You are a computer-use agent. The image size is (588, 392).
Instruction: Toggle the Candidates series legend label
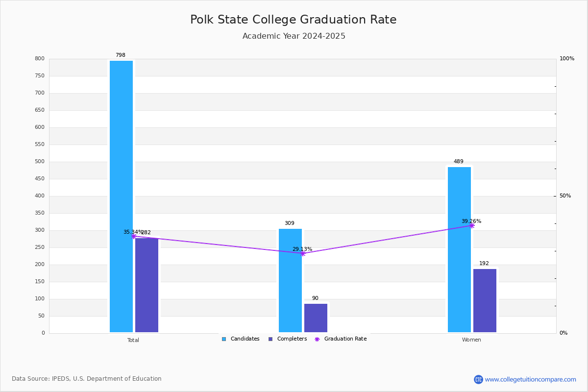point(245,339)
